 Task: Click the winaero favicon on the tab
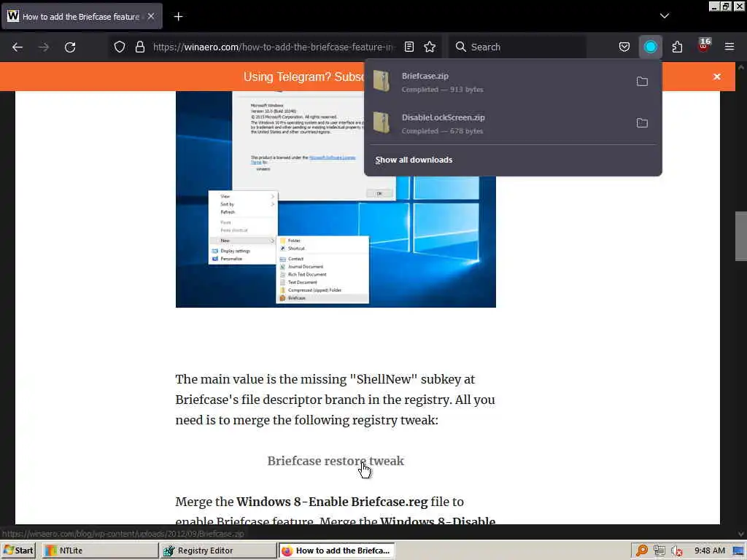tap(13, 16)
